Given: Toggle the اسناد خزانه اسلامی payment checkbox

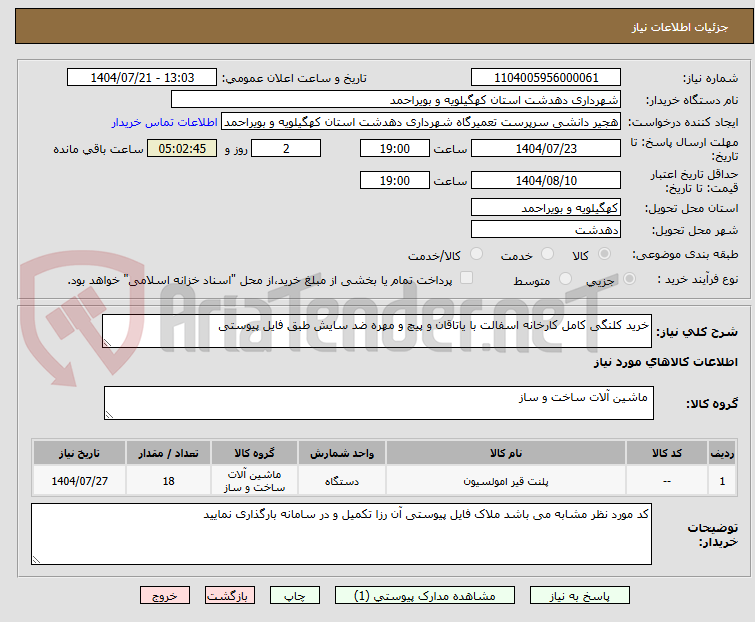Looking at the screenshot, I should pos(466,278).
